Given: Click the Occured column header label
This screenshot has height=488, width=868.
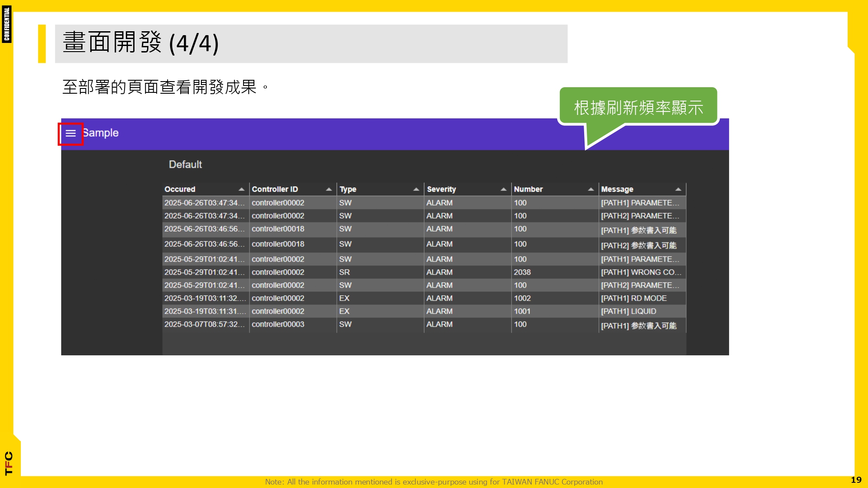Looking at the screenshot, I should tap(180, 190).
